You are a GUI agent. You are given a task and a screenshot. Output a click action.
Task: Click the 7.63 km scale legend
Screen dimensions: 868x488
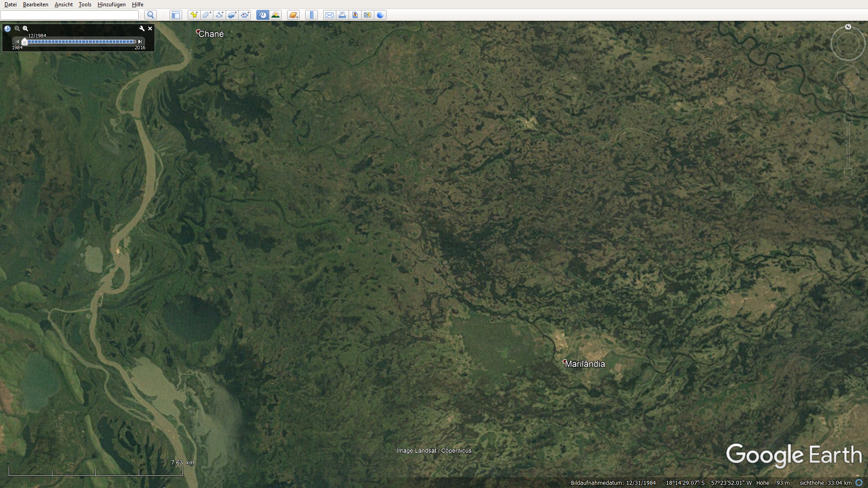183,462
